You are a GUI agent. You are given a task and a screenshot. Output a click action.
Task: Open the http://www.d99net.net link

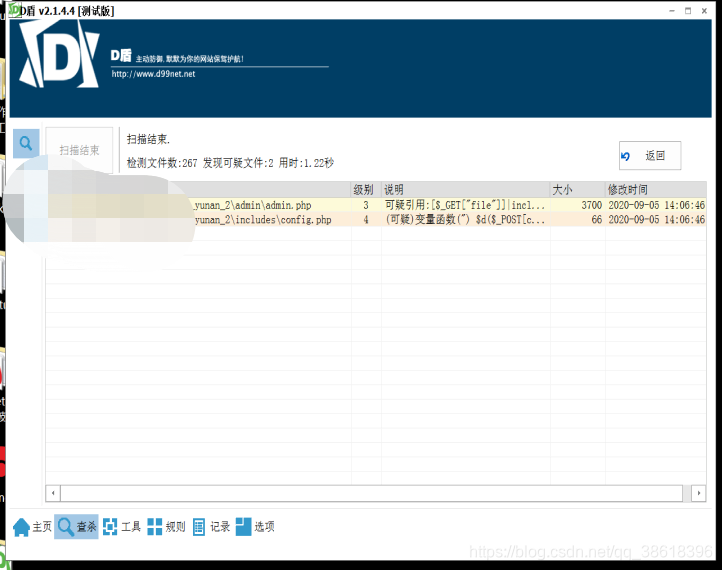[x=153, y=74]
